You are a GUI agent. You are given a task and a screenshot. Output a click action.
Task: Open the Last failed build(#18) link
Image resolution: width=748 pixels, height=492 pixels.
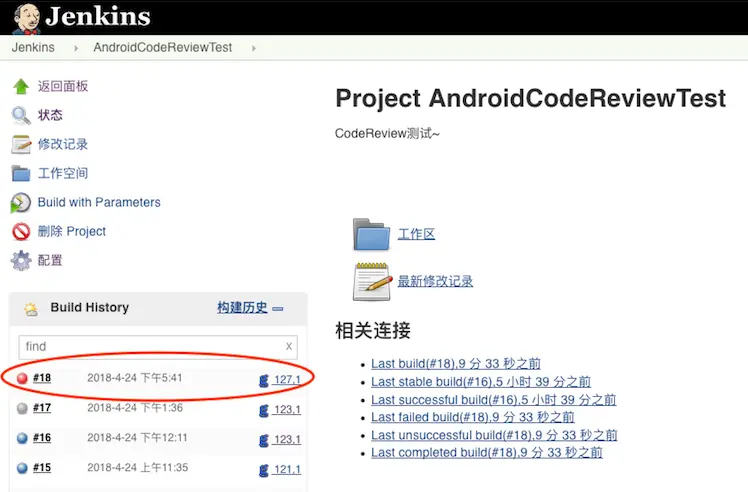(x=473, y=418)
